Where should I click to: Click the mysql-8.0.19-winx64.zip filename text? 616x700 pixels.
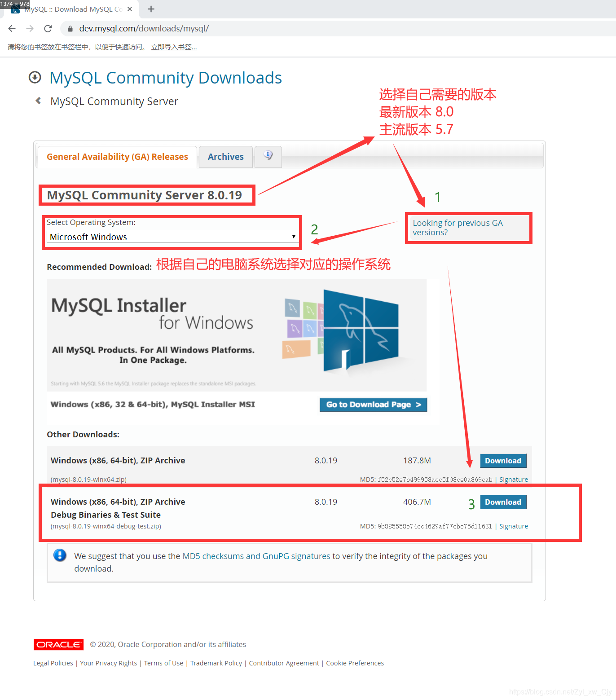point(88,480)
